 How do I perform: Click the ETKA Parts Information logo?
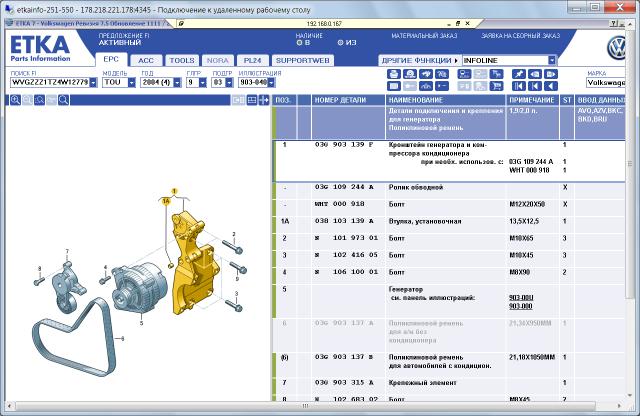coord(40,49)
